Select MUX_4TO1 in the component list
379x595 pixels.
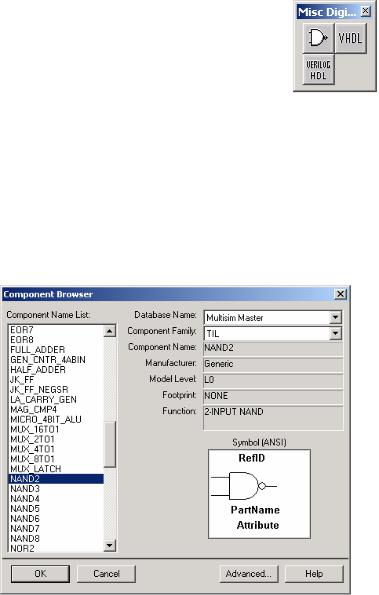point(56,449)
